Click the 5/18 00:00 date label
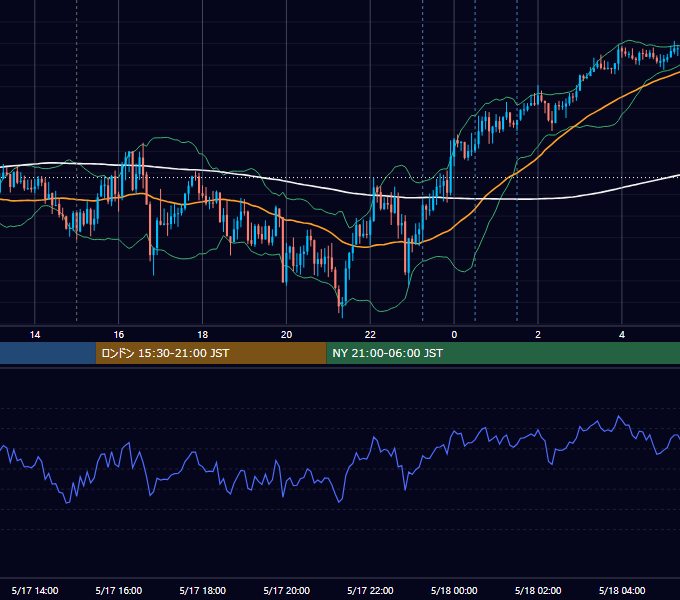Screen dimensions: 680x600 coord(454,590)
